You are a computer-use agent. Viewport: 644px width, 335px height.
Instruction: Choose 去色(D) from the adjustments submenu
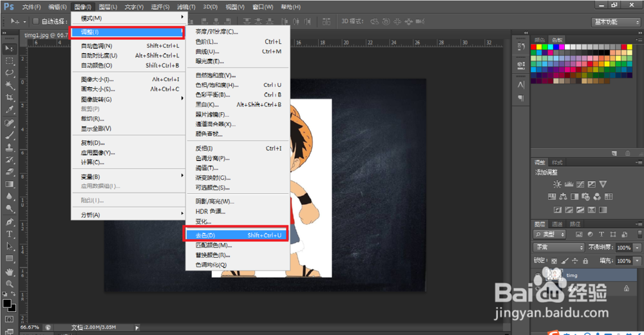tap(238, 235)
